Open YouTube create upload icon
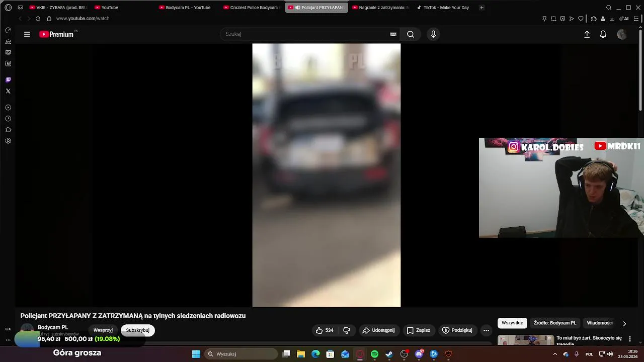644x362 pixels. coord(587,34)
